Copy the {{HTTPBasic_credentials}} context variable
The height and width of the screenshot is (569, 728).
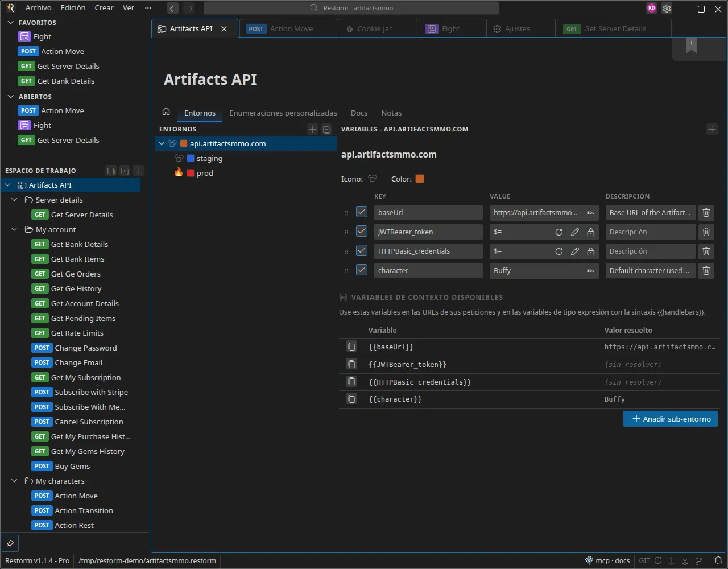[x=352, y=382]
